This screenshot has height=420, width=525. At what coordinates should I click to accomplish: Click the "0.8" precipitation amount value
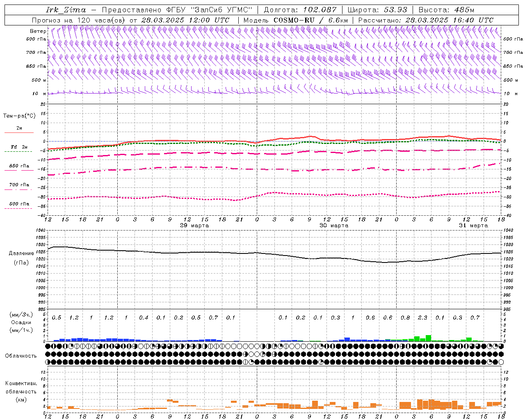coord(405,318)
